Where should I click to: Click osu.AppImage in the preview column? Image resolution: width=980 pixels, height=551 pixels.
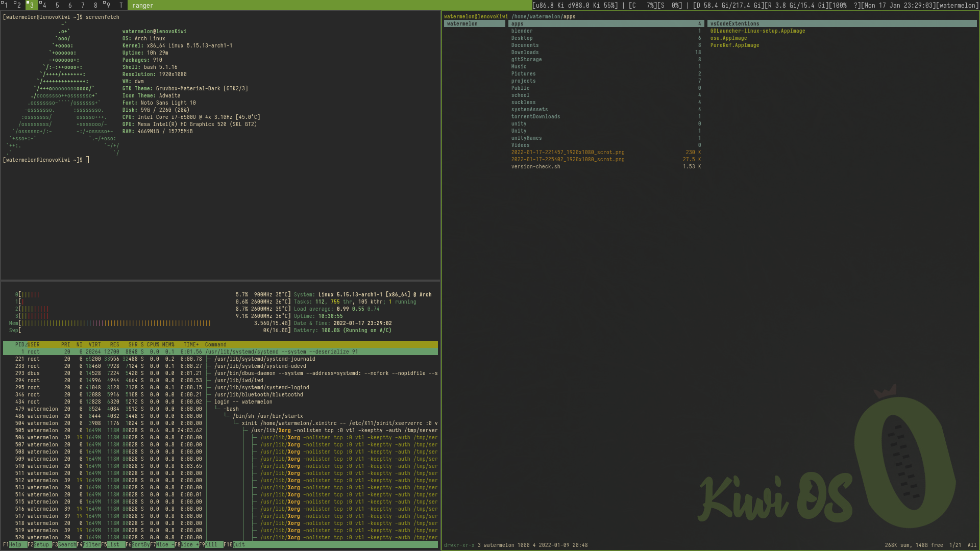click(728, 38)
